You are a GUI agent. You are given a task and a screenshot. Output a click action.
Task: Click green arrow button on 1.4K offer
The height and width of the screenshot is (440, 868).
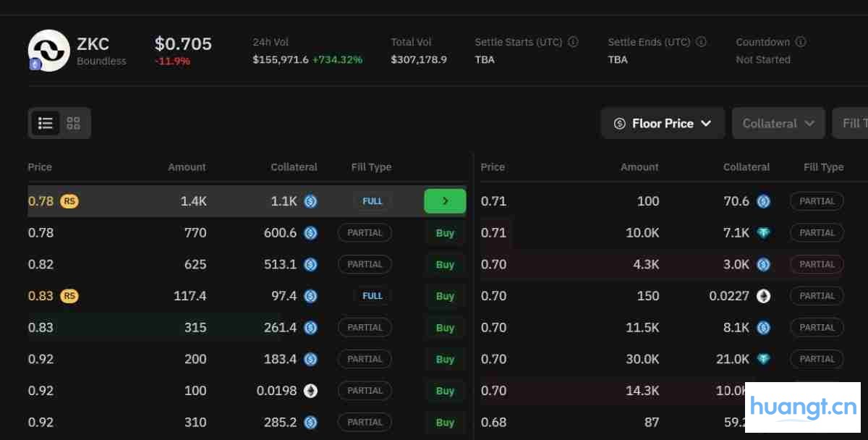(445, 201)
